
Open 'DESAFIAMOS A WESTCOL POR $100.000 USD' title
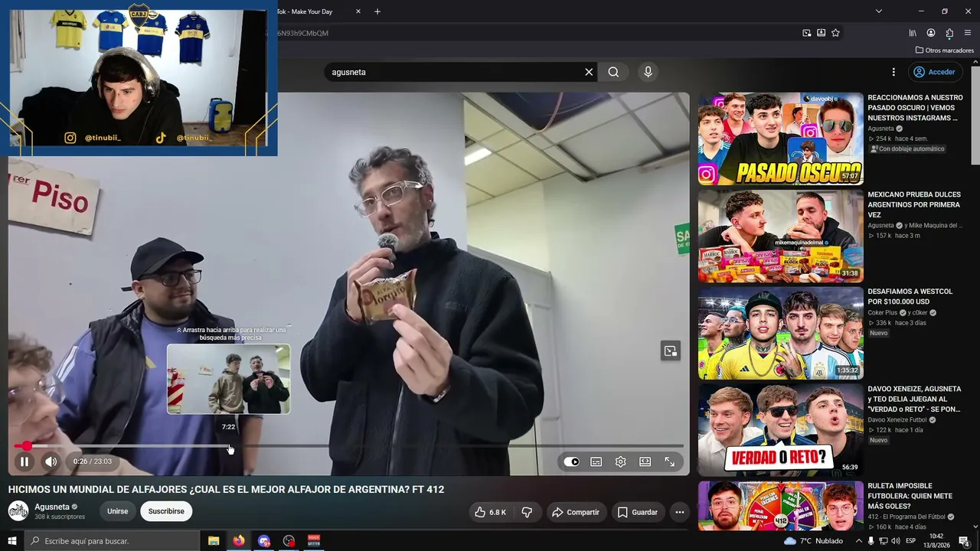pos(910,297)
